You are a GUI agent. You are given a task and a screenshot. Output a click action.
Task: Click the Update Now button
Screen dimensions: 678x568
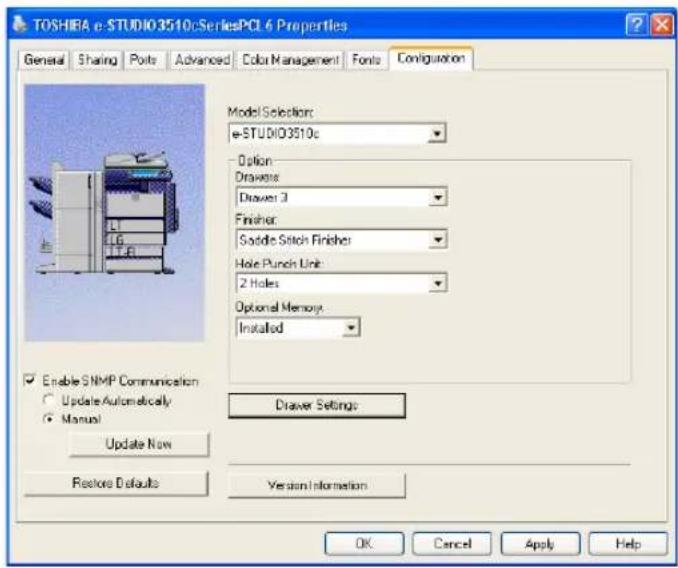[x=139, y=444]
